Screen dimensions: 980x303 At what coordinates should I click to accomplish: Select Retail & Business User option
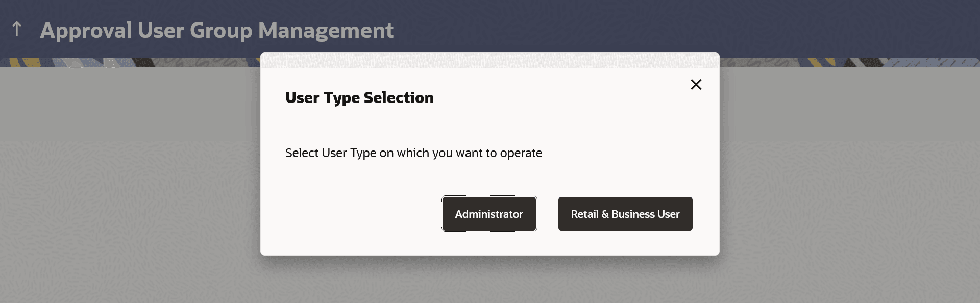(625, 214)
